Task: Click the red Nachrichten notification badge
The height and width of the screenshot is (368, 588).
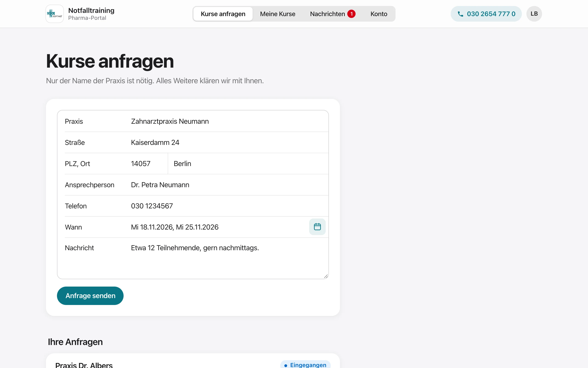Action: coord(351,14)
